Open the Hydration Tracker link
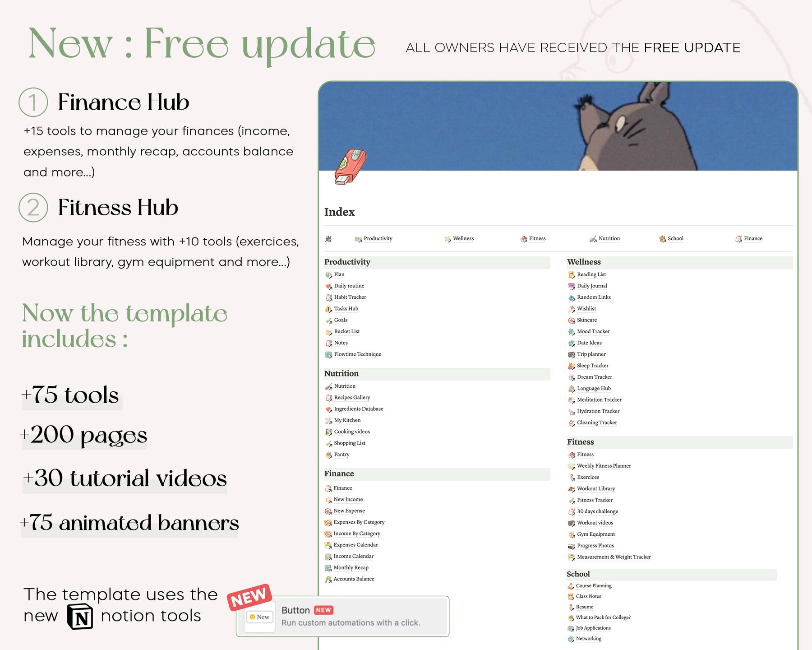812x650 pixels. click(598, 411)
